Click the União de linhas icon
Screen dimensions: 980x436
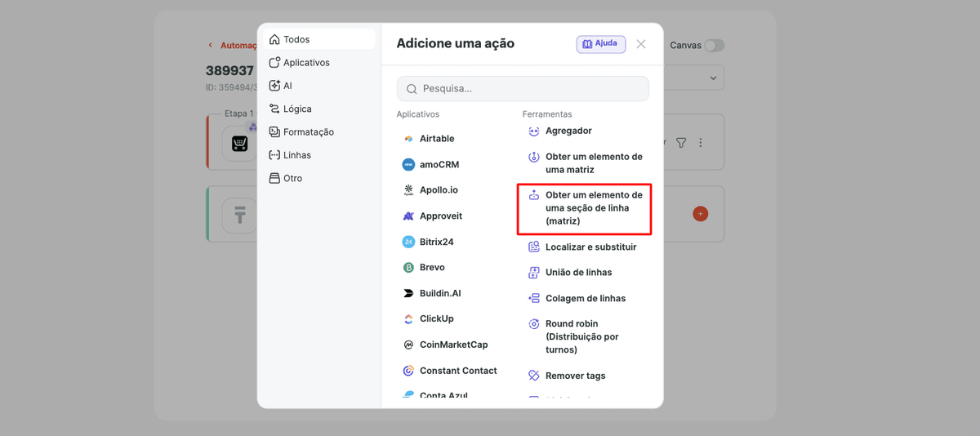pos(534,272)
